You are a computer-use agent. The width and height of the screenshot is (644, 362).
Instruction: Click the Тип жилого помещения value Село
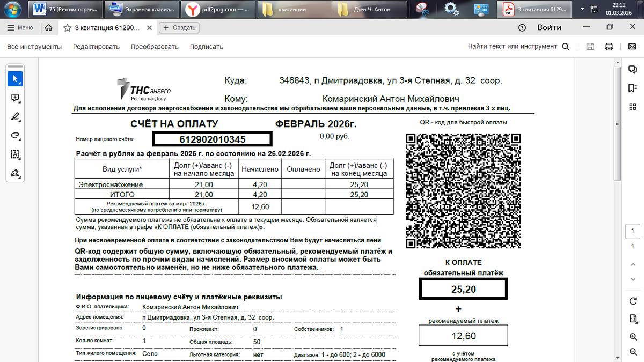click(x=150, y=354)
